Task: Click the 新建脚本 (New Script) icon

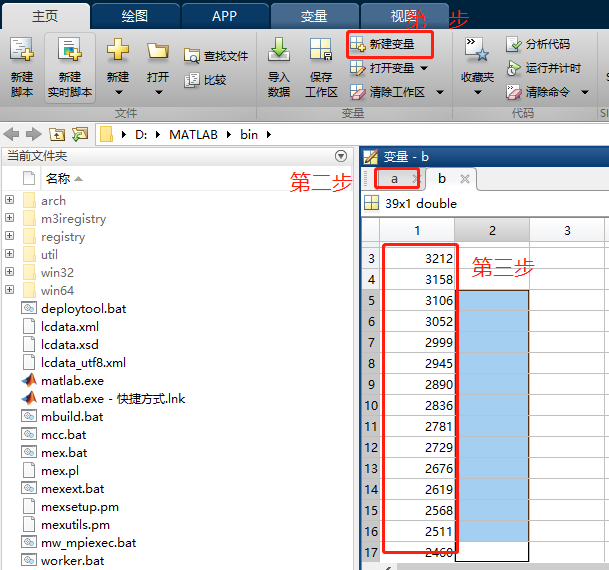Action: (22, 49)
